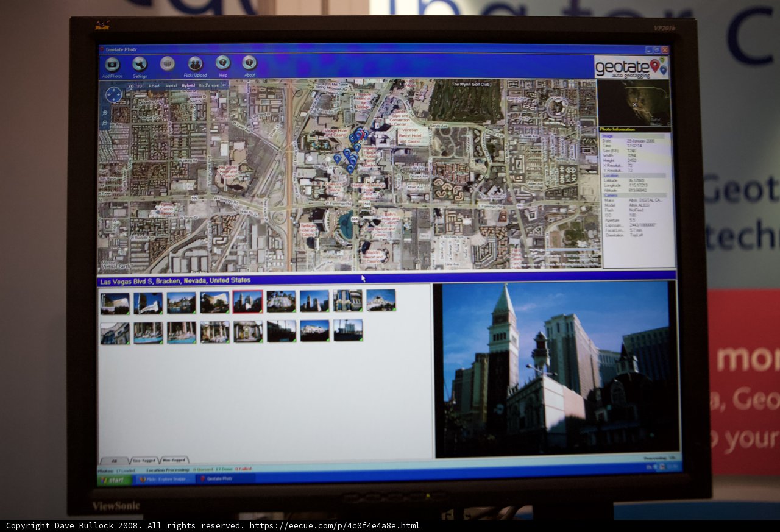Switch to the Geo-Tagged tab
This screenshot has width=780, height=532.
click(144, 460)
